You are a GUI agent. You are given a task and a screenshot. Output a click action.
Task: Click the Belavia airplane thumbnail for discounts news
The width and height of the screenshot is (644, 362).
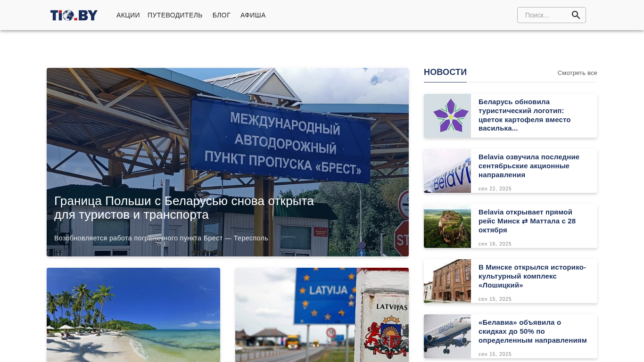pos(447,337)
